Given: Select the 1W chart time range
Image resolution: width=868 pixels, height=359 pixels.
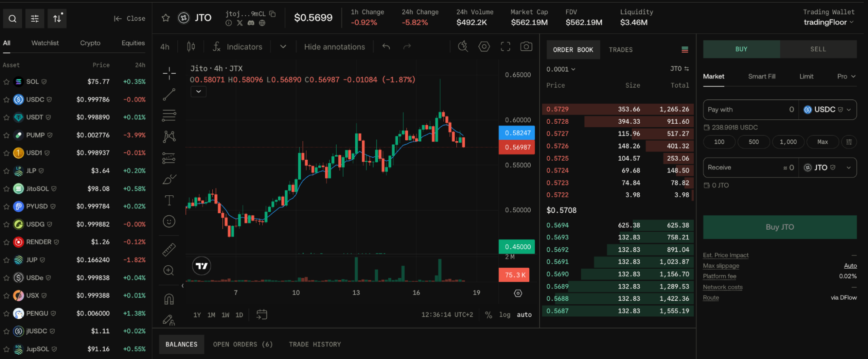Looking at the screenshot, I should pyautogui.click(x=225, y=315).
